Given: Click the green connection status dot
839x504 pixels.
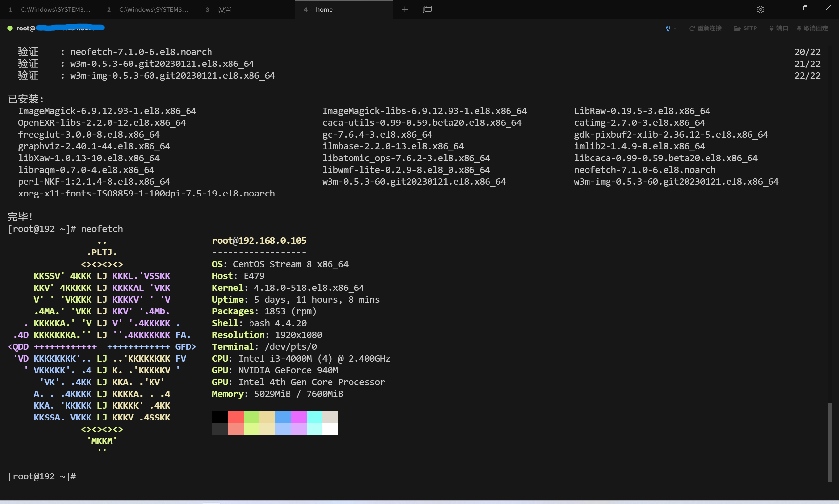Looking at the screenshot, I should pos(10,28).
